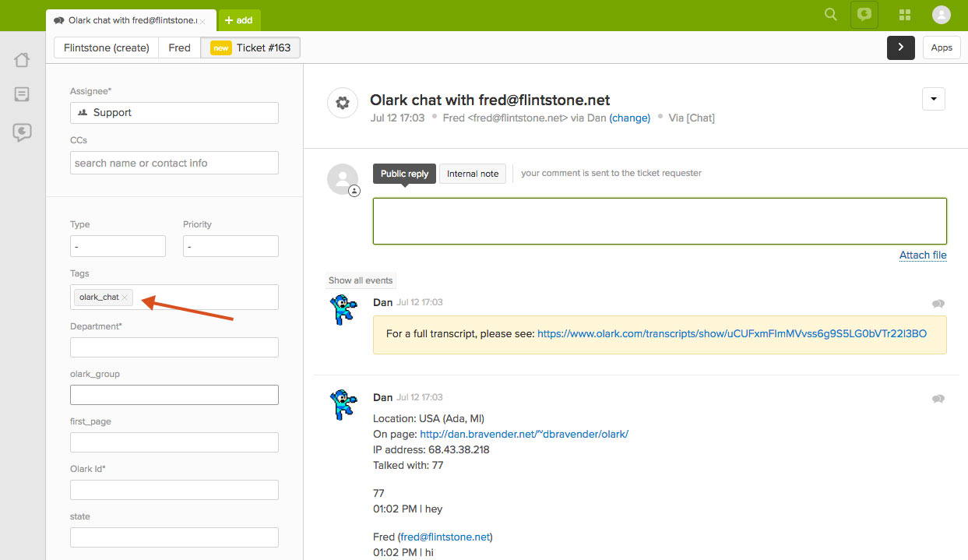The image size is (968, 560).
Task: Open the user profile avatar menu
Action: pos(941,15)
